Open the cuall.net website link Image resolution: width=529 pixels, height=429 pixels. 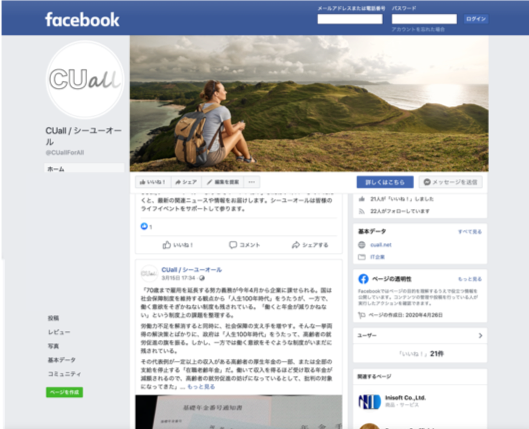pyautogui.click(x=381, y=245)
